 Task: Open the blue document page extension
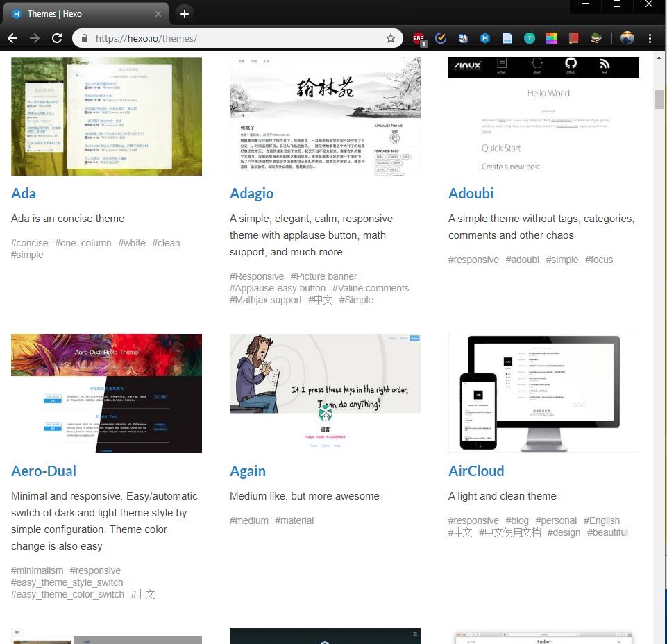coord(507,38)
